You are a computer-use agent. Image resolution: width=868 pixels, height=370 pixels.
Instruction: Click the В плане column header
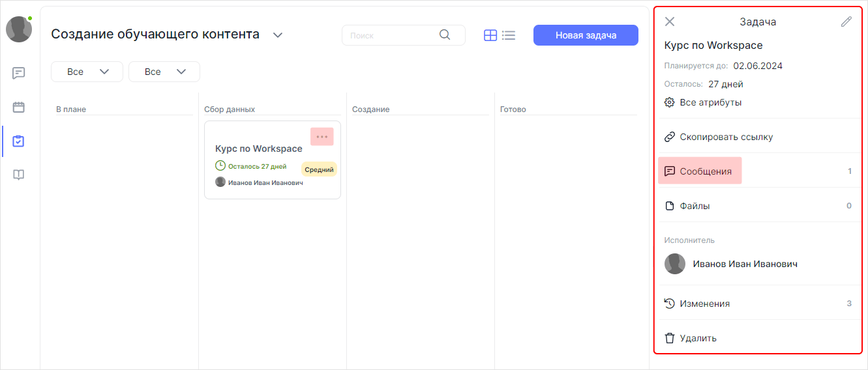(x=71, y=109)
